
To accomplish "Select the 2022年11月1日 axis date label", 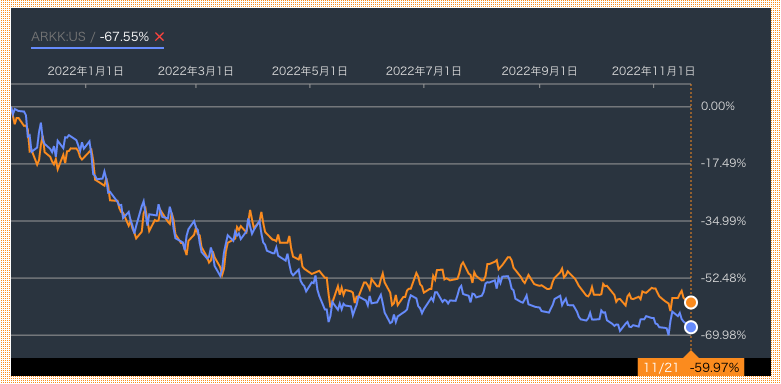I will point(653,71).
